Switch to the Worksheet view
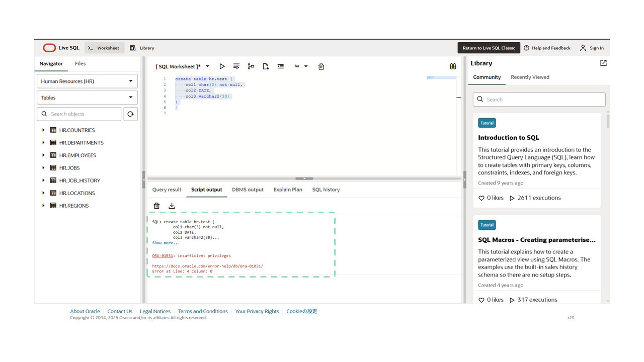 coord(104,48)
